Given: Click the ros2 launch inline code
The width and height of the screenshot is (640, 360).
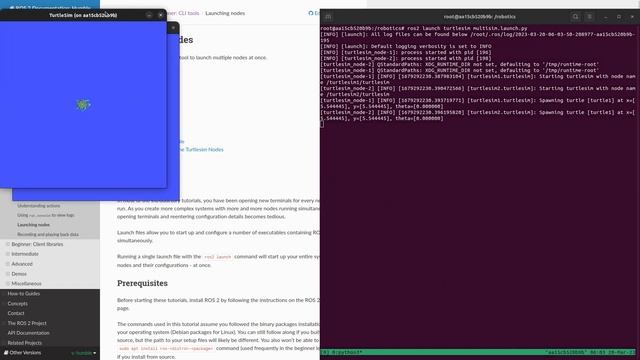Looking at the screenshot, I should coord(218,257).
